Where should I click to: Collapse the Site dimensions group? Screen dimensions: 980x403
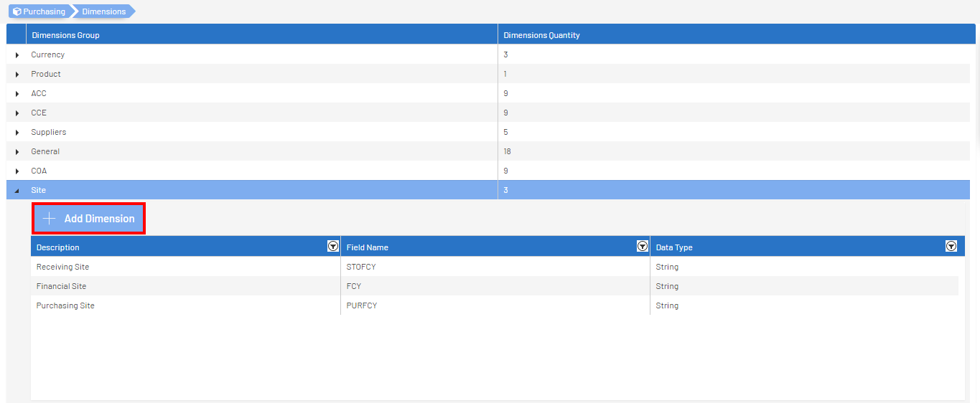tap(17, 191)
